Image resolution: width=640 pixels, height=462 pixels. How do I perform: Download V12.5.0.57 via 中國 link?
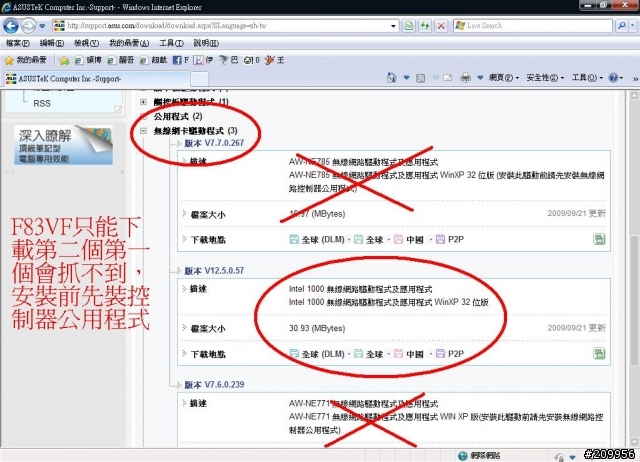[409, 354]
